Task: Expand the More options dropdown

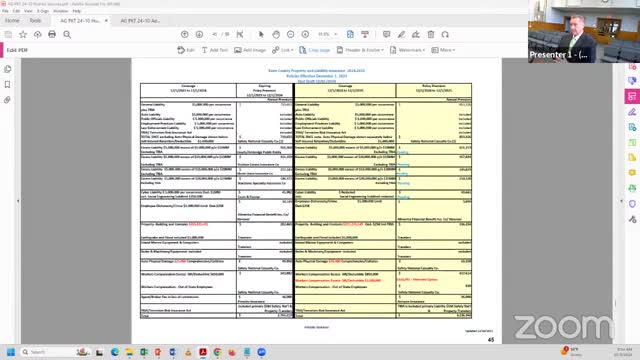Action: 443,50
